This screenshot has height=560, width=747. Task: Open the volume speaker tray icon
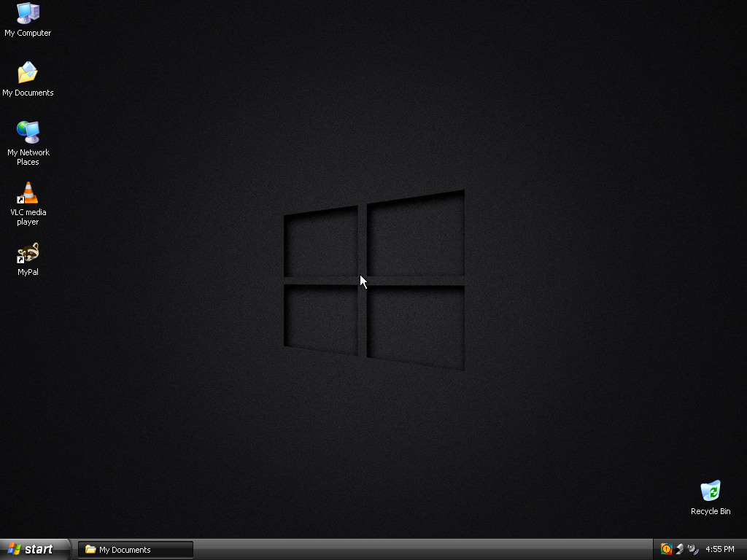tap(693, 549)
